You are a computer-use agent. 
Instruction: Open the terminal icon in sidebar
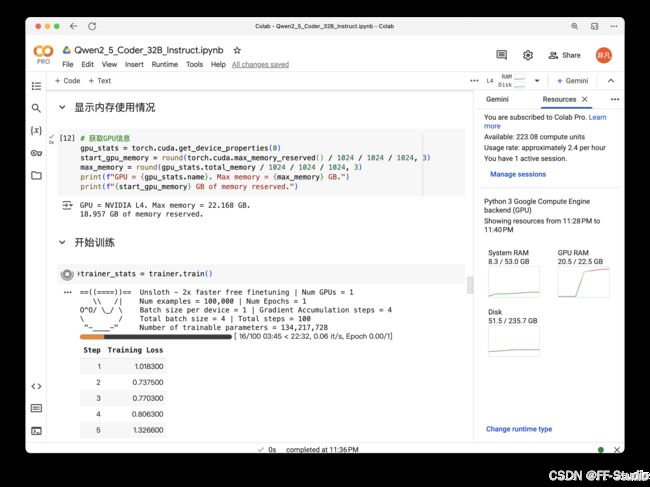[x=36, y=431]
